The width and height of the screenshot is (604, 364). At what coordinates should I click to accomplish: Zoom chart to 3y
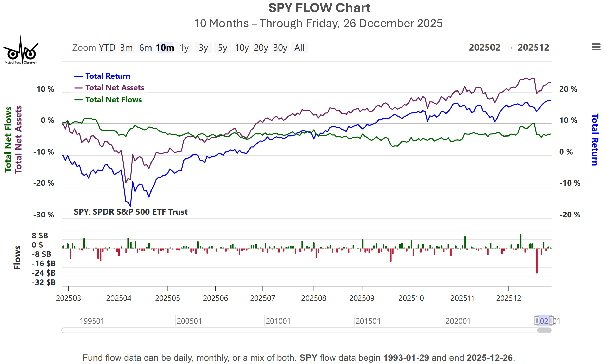point(203,48)
